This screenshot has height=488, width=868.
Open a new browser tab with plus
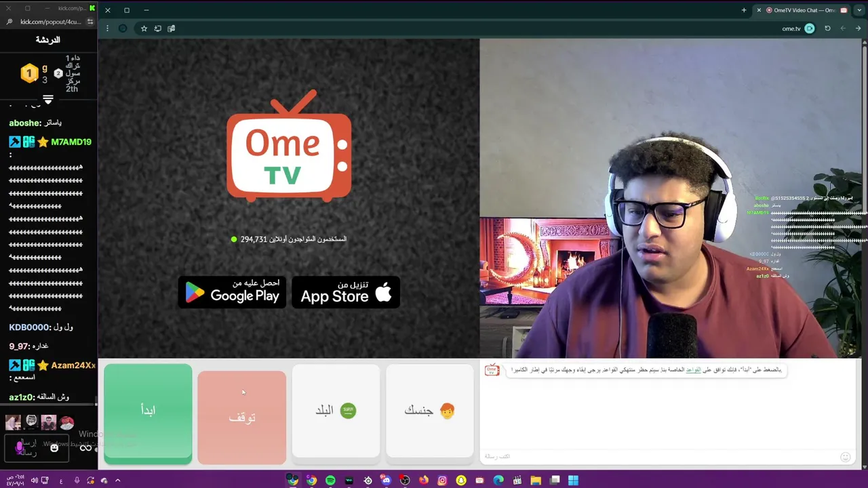[744, 10]
